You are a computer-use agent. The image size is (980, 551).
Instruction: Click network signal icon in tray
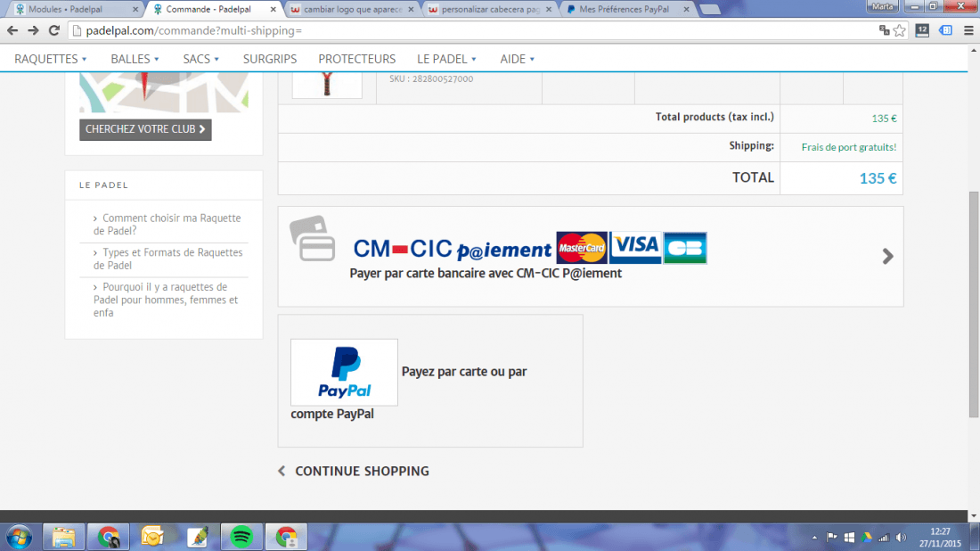883,538
